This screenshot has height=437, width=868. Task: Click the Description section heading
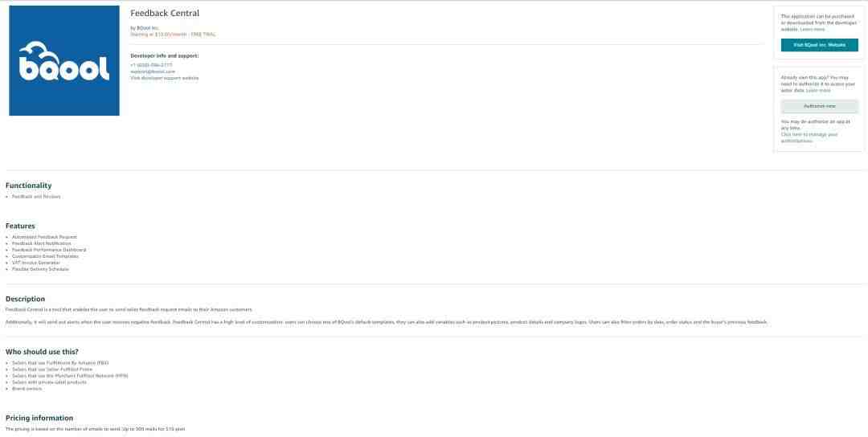click(x=26, y=299)
